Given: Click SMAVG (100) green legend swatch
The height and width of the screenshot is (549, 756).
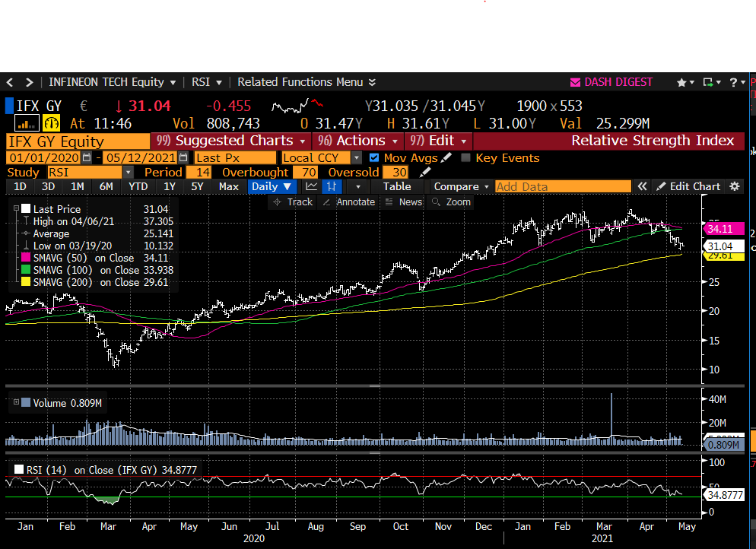Looking at the screenshot, I should [26, 269].
